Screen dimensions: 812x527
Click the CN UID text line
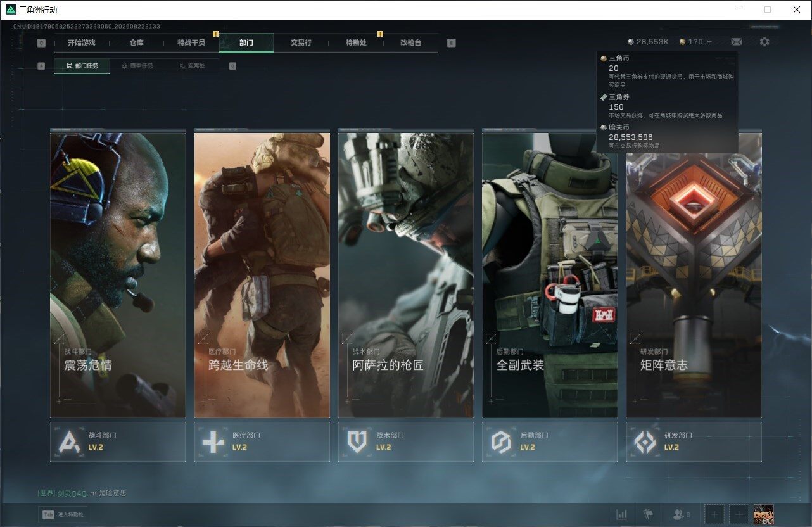[87, 27]
